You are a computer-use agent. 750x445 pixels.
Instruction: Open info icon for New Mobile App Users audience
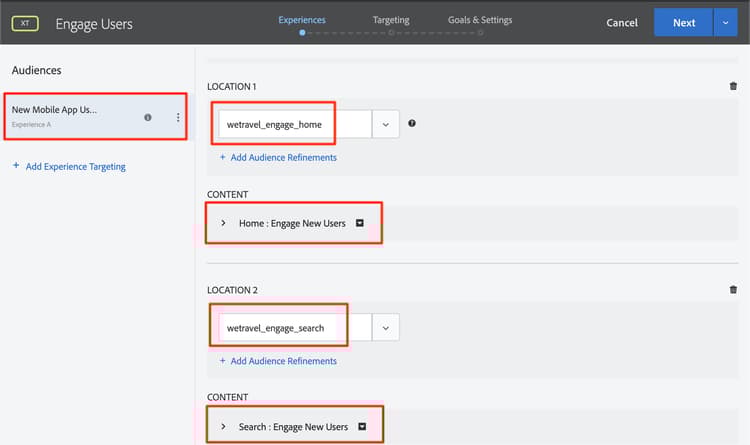148,117
